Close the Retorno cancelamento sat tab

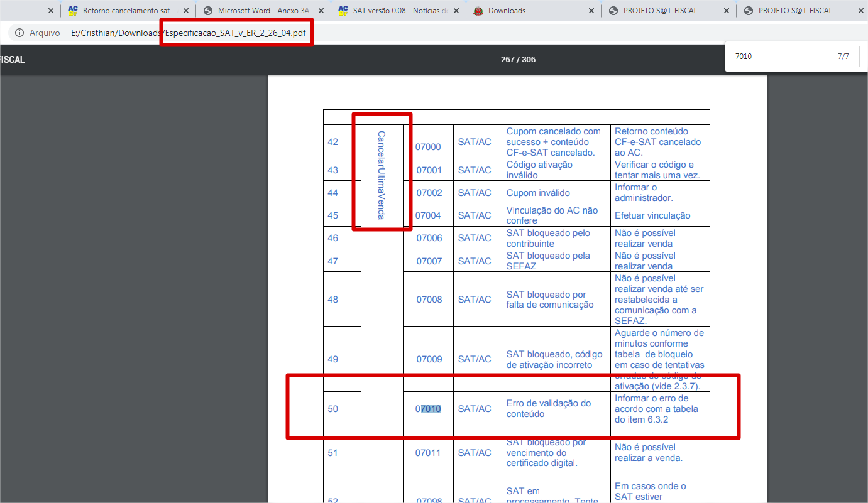[x=186, y=11]
